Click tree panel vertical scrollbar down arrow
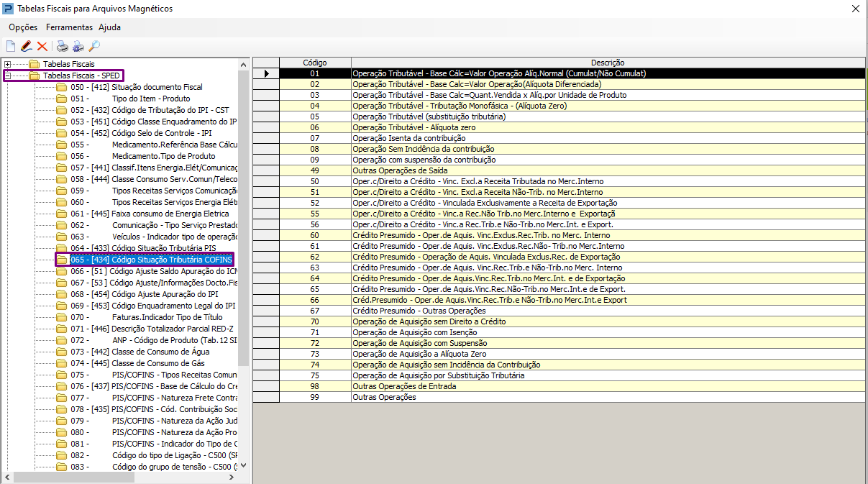Screen dimensions: 868x484 coord(243,465)
